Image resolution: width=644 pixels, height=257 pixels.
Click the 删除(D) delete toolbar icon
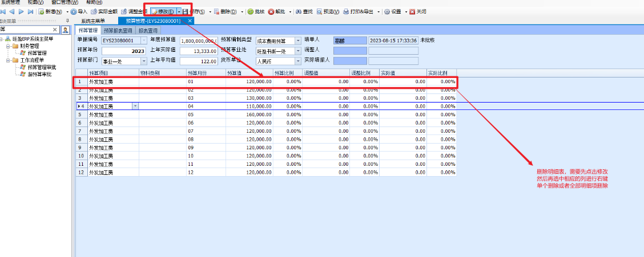tap(216, 11)
